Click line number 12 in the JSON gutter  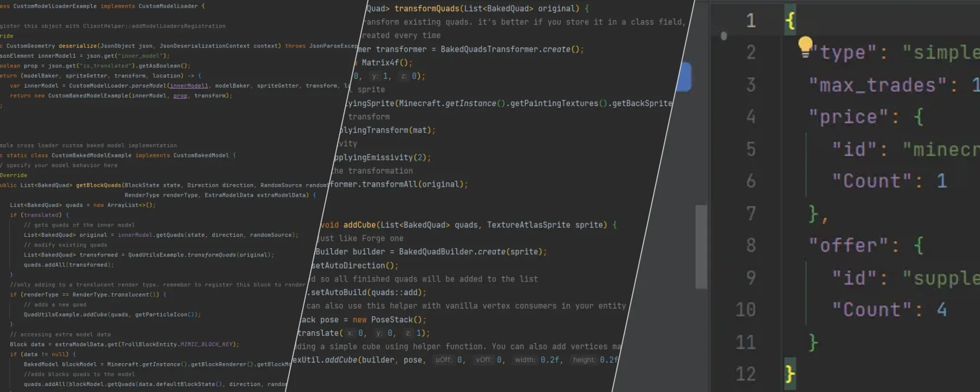pyautogui.click(x=746, y=374)
